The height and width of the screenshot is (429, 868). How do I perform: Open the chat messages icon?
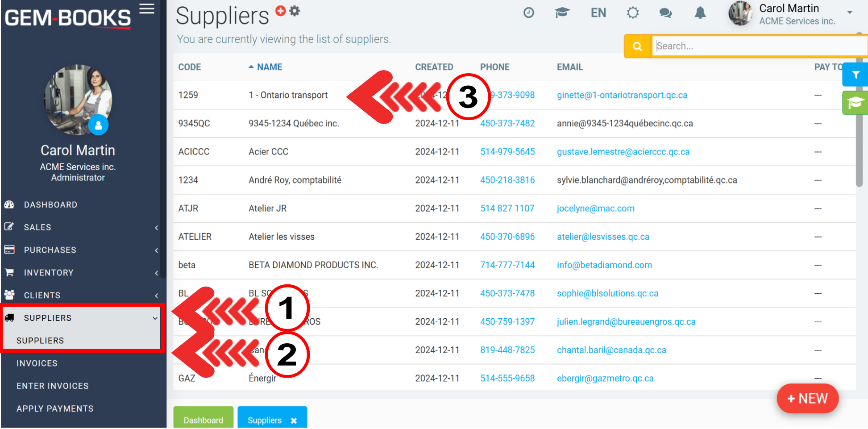665,13
